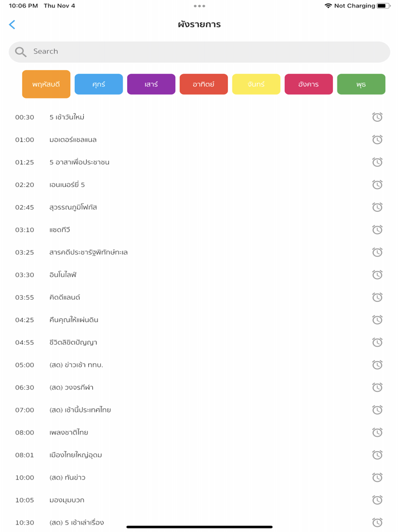Screen dimensions: 399x532
Task: Toggle the alarm for สุวรรณภูมิโฟกัส
Action: (377, 207)
